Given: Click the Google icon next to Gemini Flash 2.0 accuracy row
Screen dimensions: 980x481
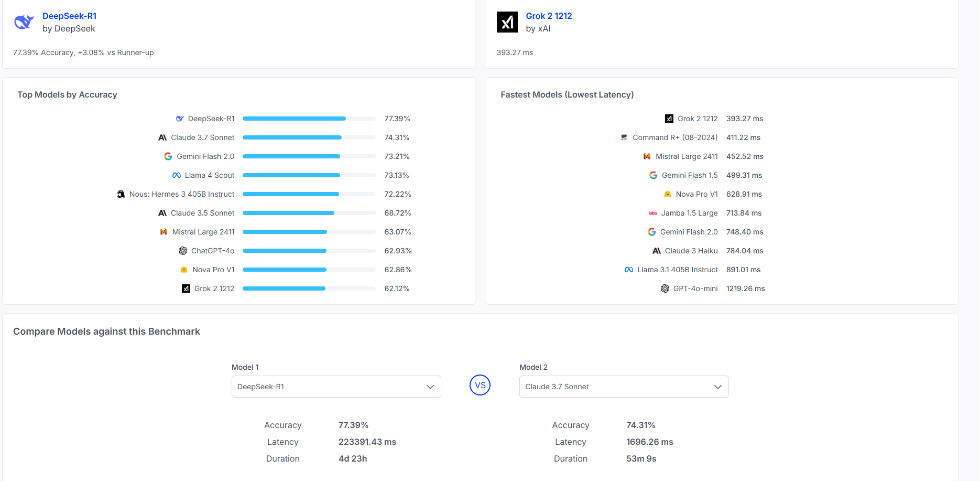Looking at the screenshot, I should (168, 156).
